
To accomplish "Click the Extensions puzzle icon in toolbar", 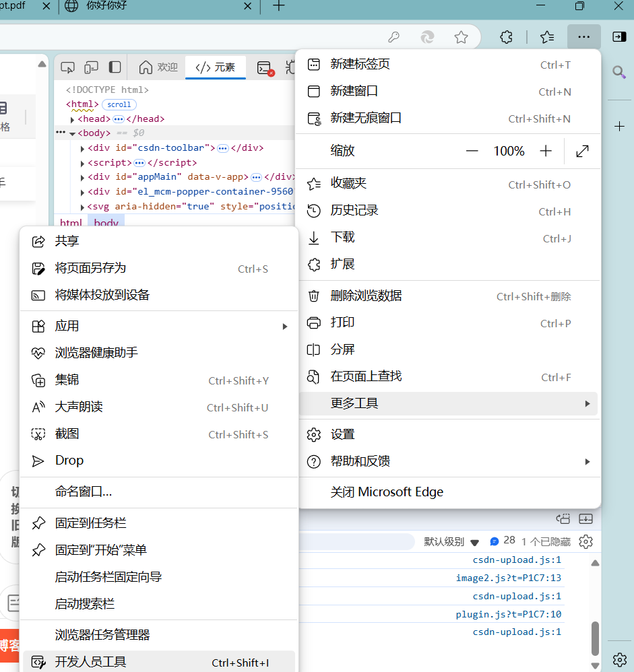I will (506, 37).
